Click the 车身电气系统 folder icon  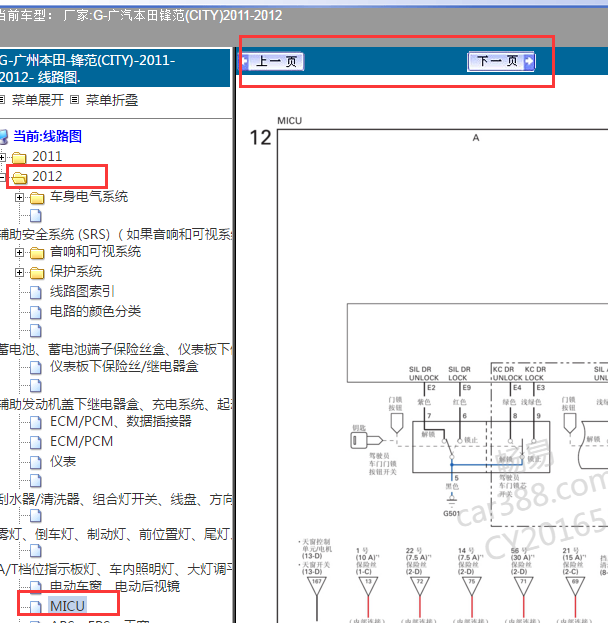tap(37, 197)
